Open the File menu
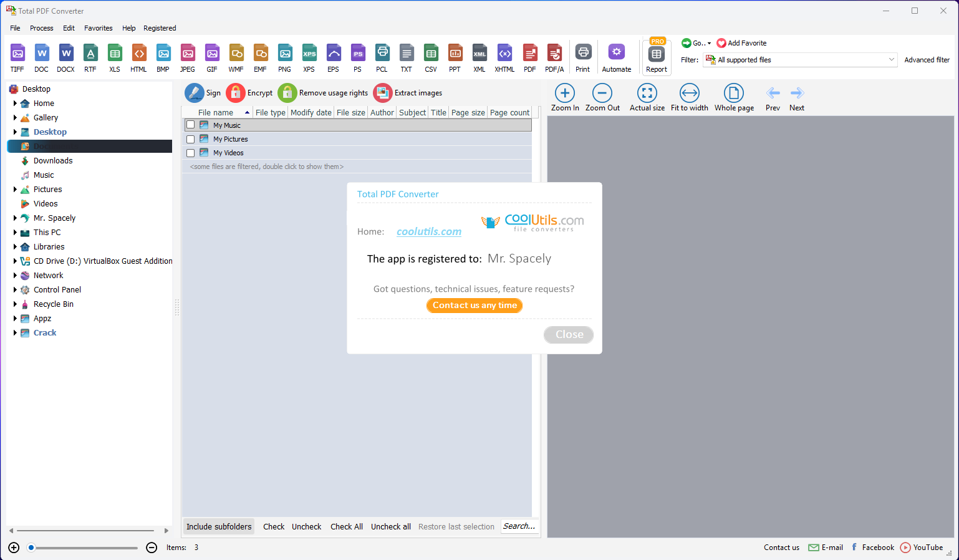 tap(16, 28)
